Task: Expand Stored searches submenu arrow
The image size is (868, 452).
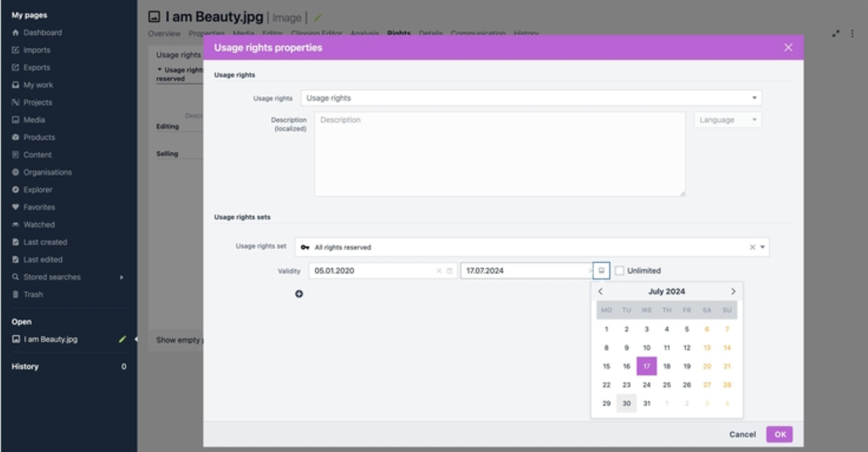Action: [x=121, y=277]
